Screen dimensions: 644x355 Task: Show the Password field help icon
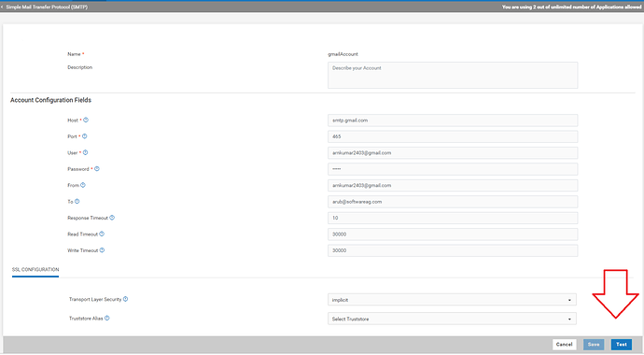click(97, 168)
